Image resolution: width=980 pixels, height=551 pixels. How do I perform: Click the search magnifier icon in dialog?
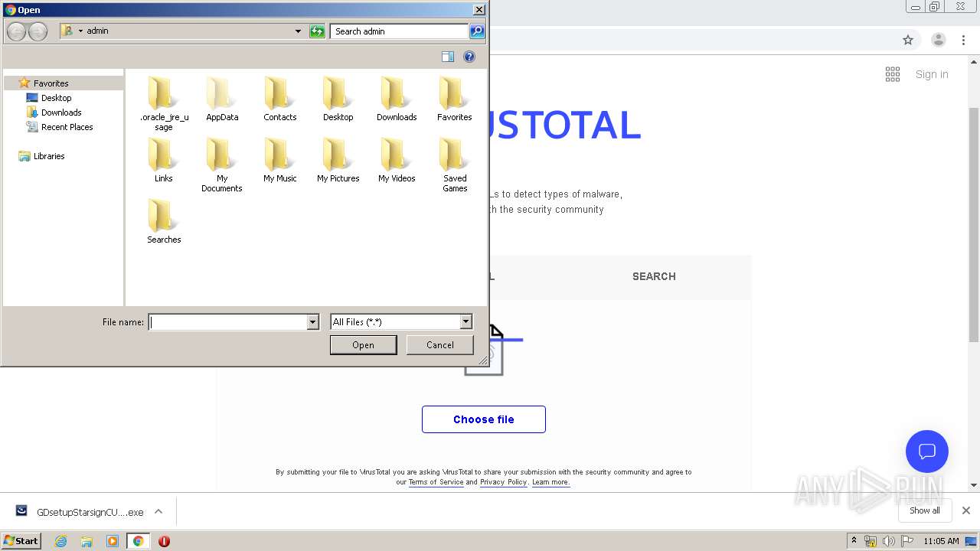pyautogui.click(x=477, y=31)
